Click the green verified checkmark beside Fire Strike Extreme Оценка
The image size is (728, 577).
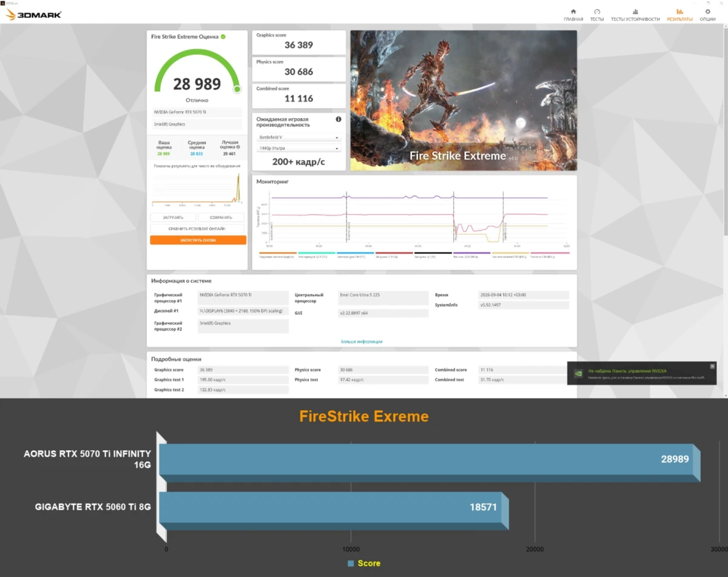[x=223, y=37]
